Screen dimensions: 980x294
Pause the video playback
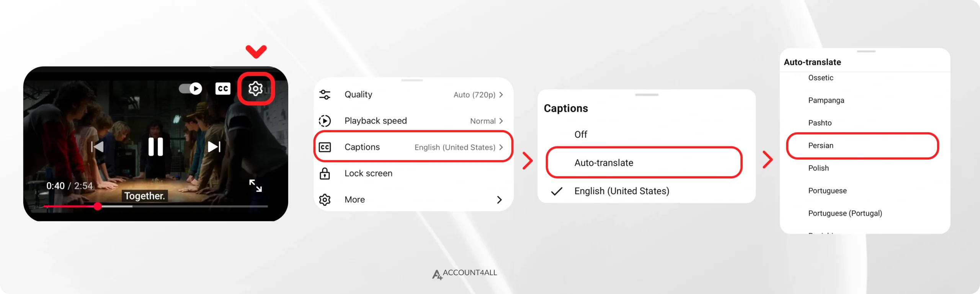point(155,147)
